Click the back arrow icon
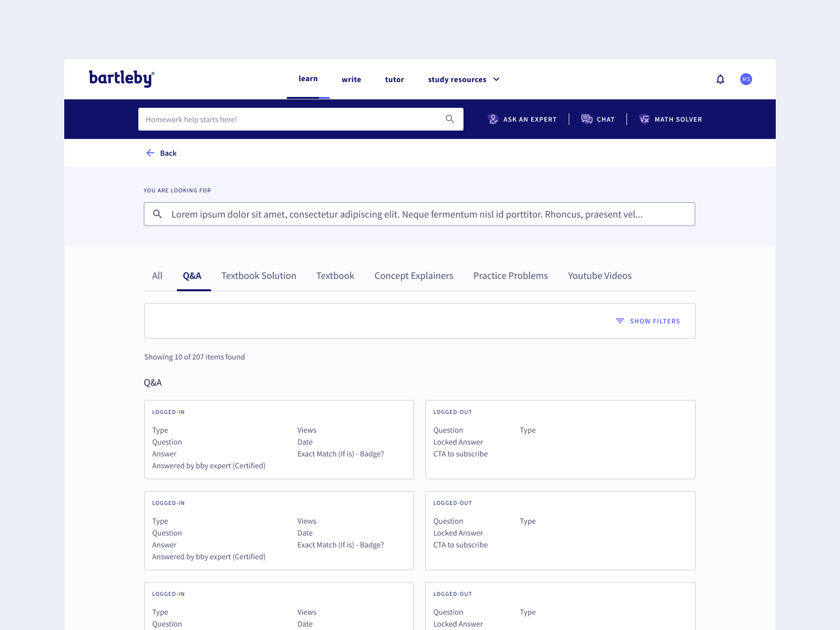This screenshot has width=840, height=630. pyautogui.click(x=150, y=153)
